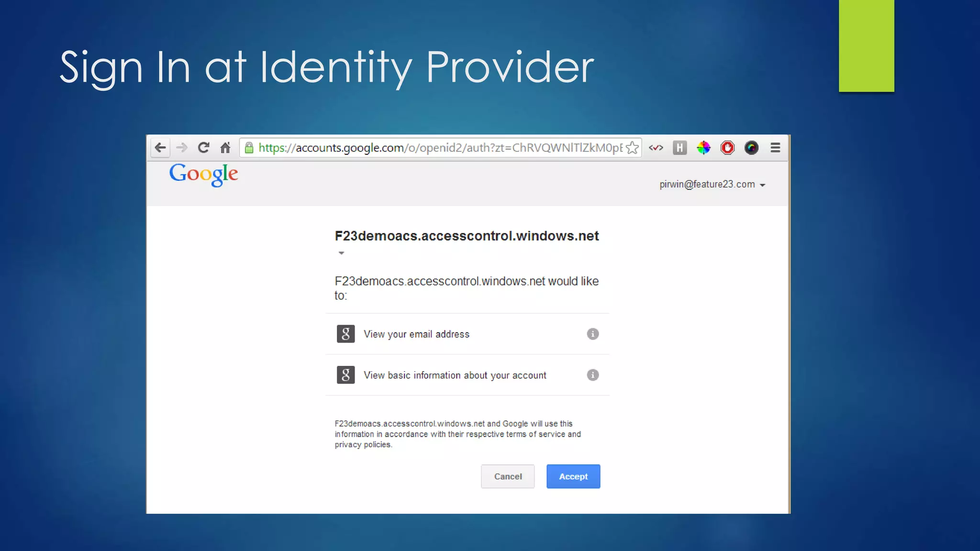Reload the page with the refresh icon
980x551 pixels.
tap(203, 148)
